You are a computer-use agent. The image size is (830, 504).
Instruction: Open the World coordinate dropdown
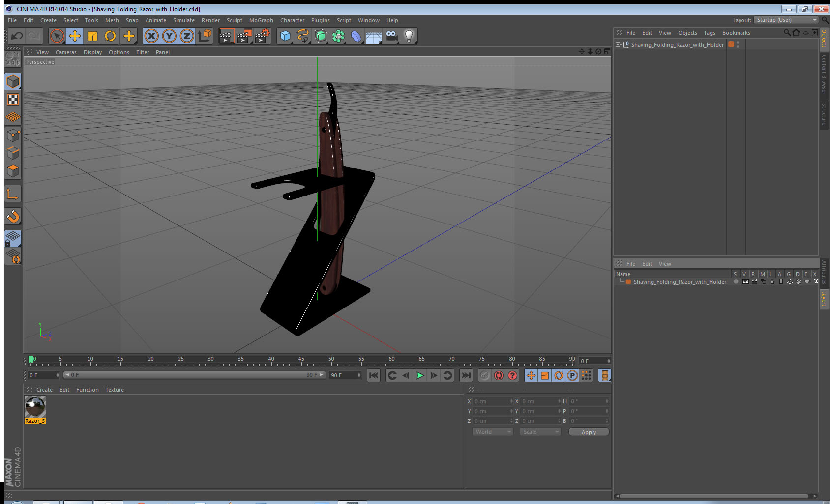point(493,432)
